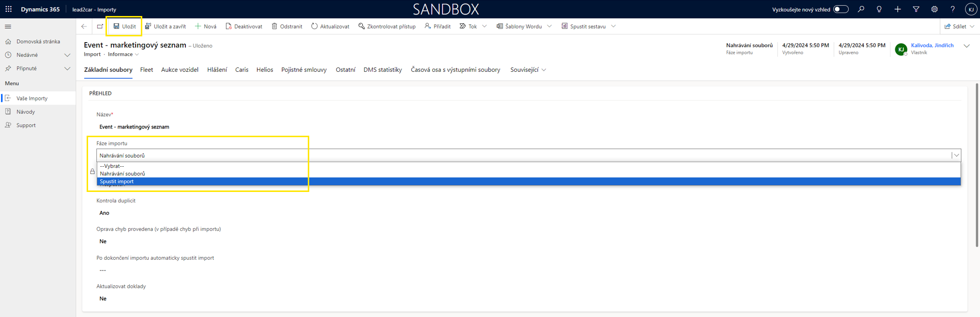Switch to the Fleet tab

[147, 70]
